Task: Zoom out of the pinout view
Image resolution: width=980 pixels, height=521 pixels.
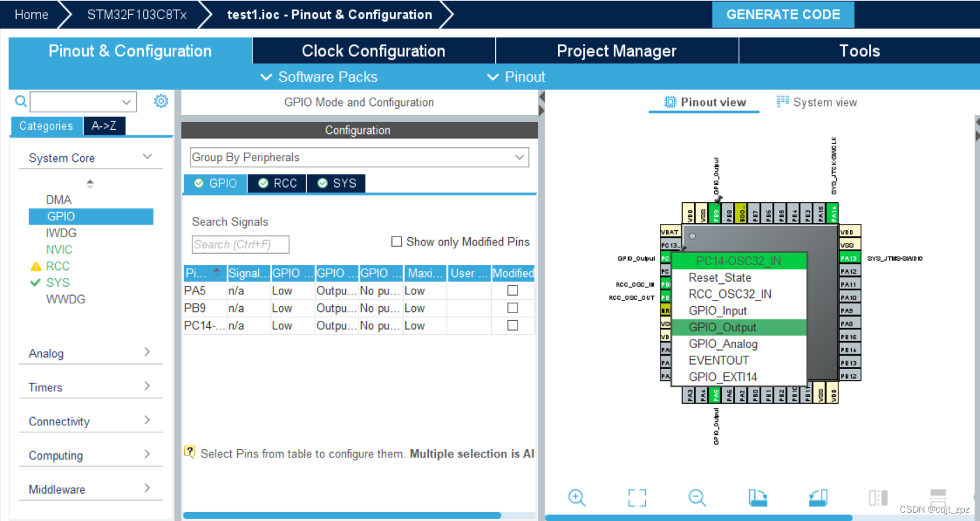Action: pyautogui.click(x=697, y=497)
